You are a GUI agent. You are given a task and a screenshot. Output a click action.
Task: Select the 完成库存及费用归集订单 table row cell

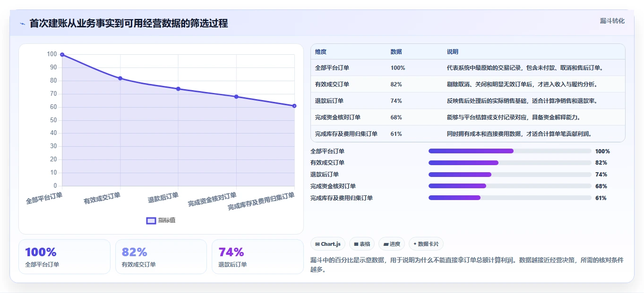point(346,134)
